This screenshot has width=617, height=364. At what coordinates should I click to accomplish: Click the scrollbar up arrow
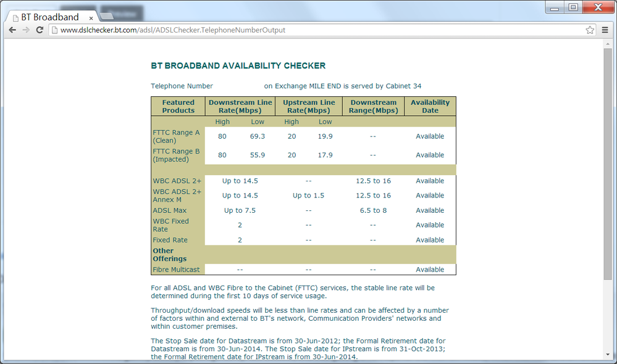(x=608, y=44)
